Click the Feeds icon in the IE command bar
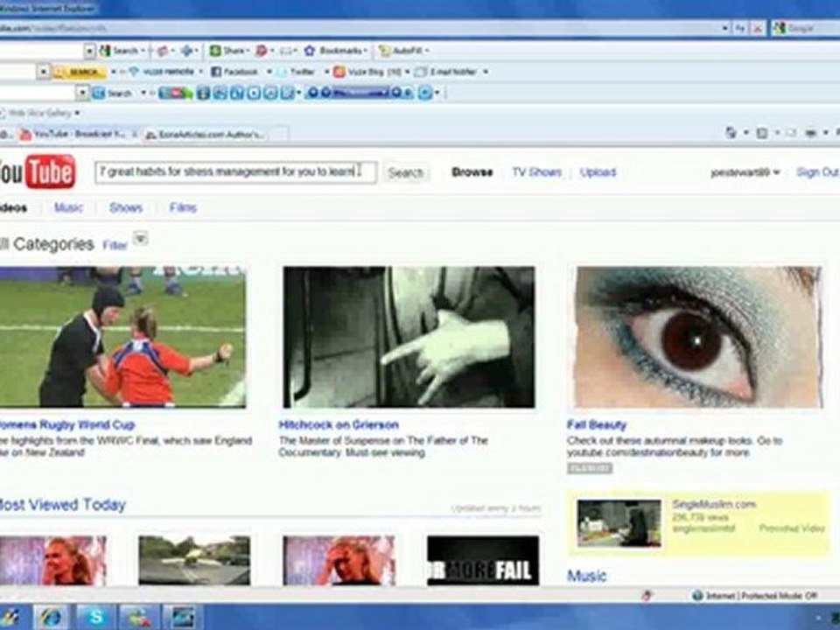Viewport: 840px width, 630px height. [x=762, y=132]
